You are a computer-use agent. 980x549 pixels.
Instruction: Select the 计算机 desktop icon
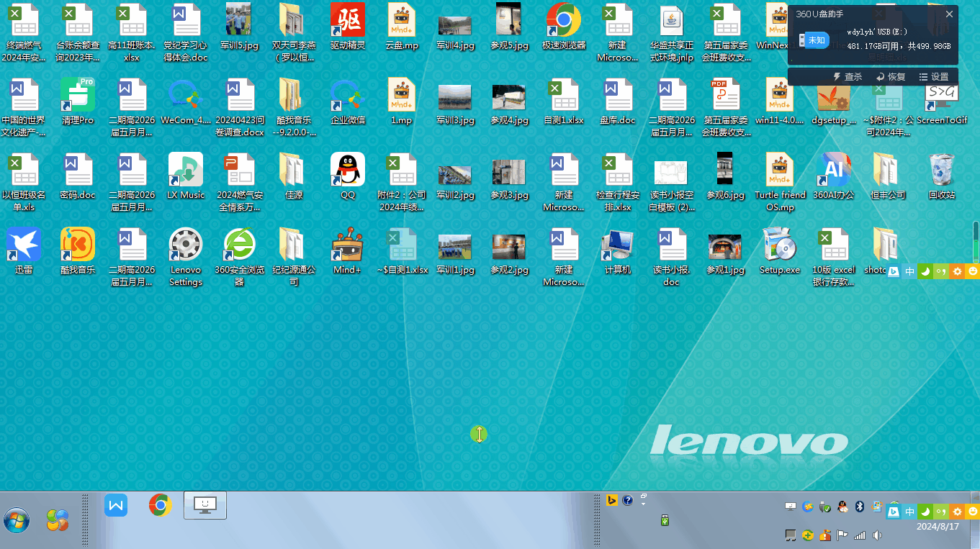coord(618,251)
